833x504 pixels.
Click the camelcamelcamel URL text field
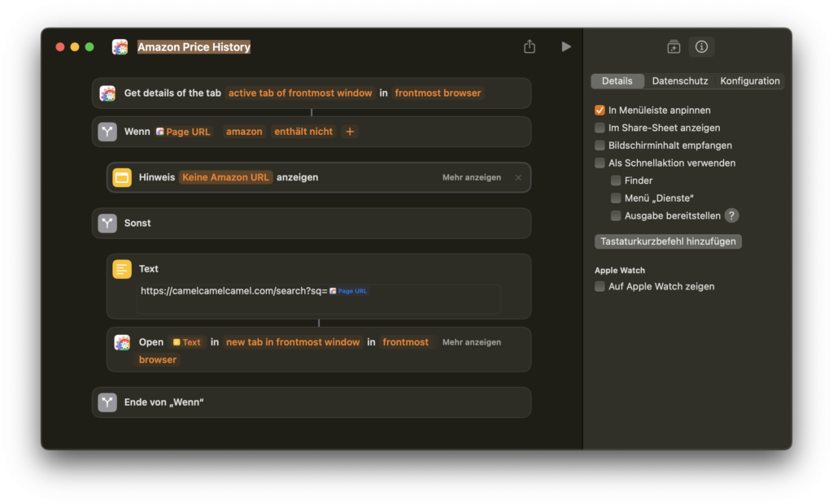319,298
